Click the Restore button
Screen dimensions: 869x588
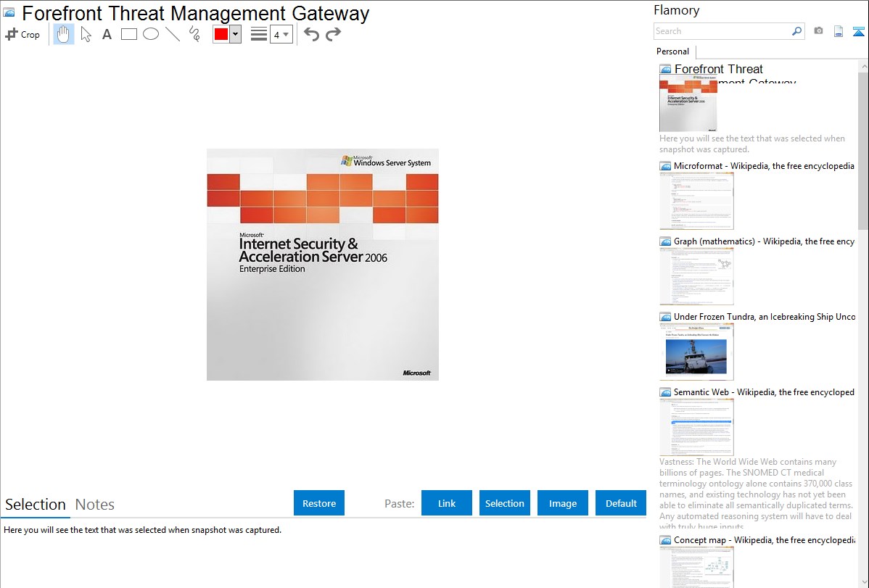point(319,503)
